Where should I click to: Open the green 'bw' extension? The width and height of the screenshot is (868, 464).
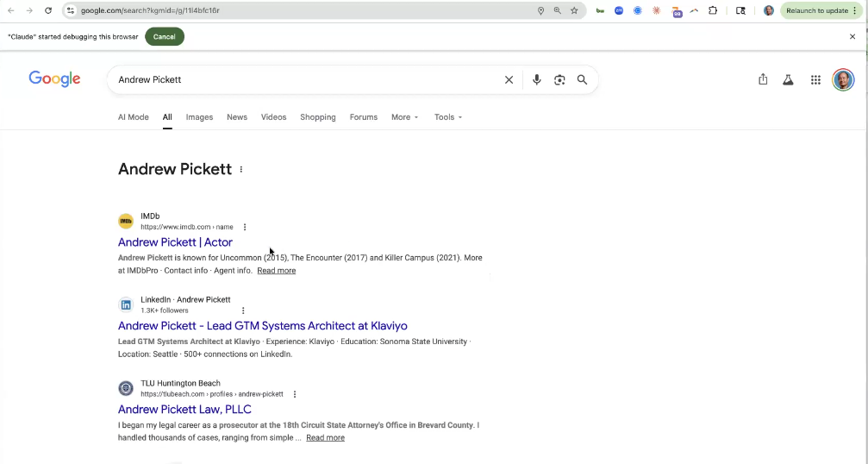[x=600, y=10]
